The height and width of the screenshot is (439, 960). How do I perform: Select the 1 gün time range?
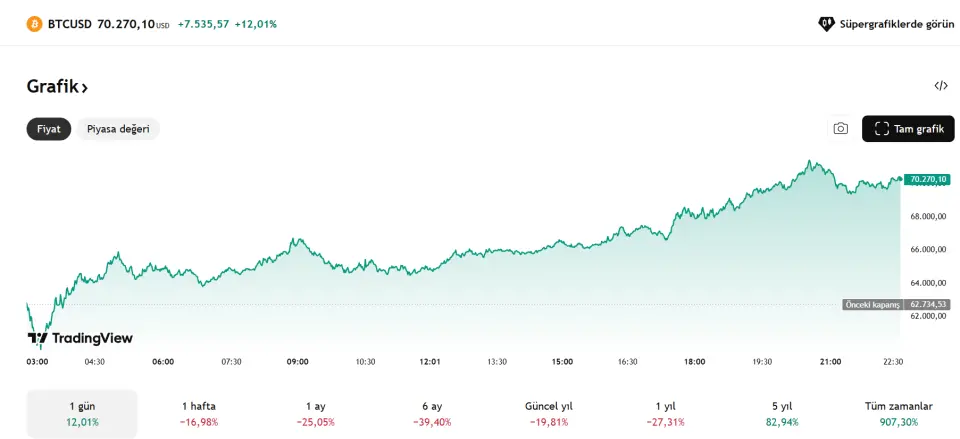click(82, 414)
